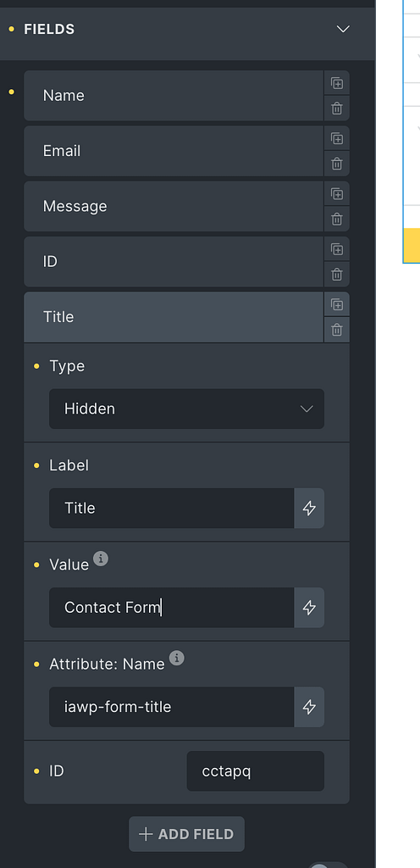Image resolution: width=420 pixels, height=868 pixels.
Task: Delete the ID field
Action: pos(336,275)
